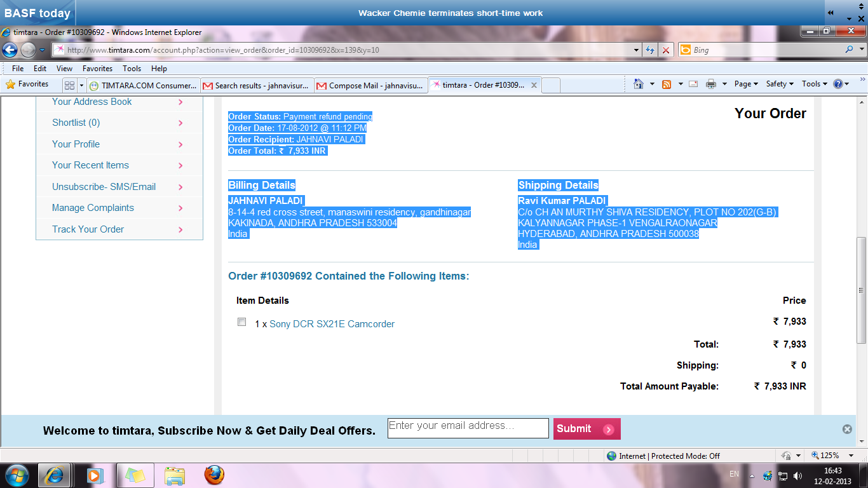Open the Tools menu in menu bar
Screen dimensions: 868x488
point(132,68)
